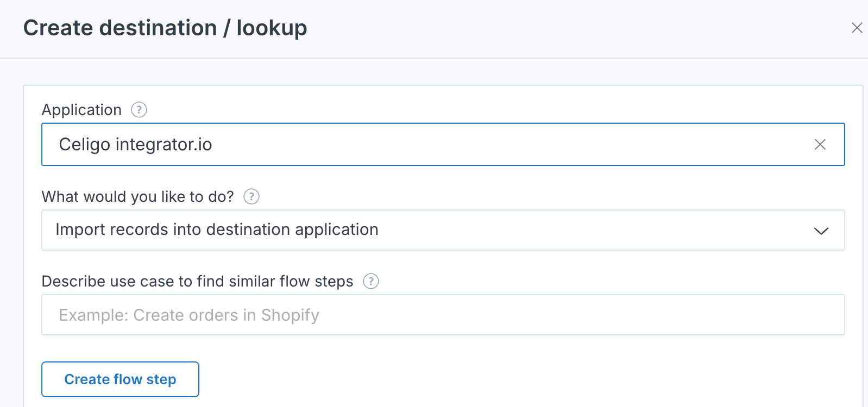The height and width of the screenshot is (407, 868).
Task: Focus the Describe use case text input
Action: (443, 315)
